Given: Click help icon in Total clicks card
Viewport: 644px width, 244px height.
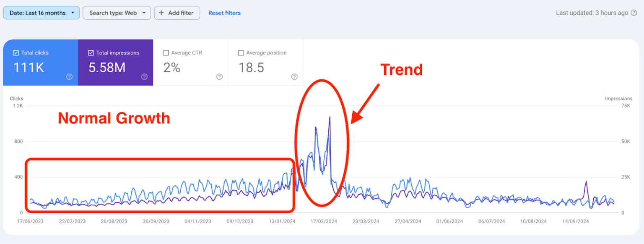Looking at the screenshot, I should pyautogui.click(x=70, y=76).
